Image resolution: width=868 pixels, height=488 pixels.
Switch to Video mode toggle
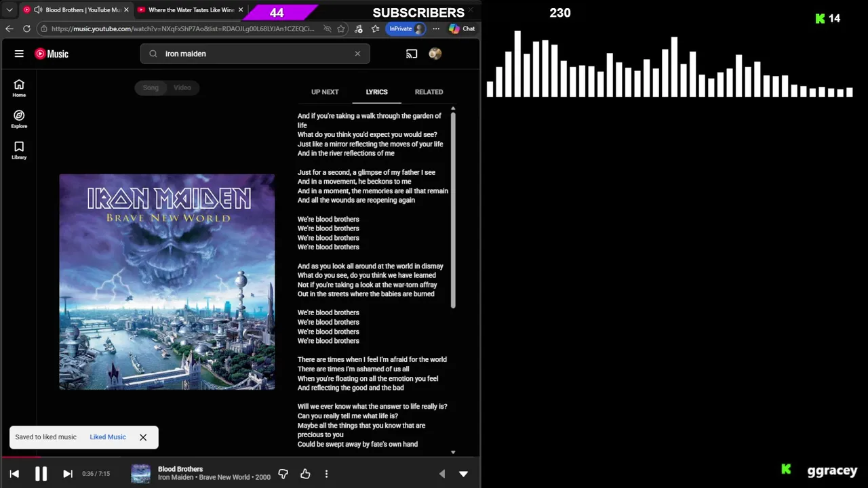[x=182, y=87]
